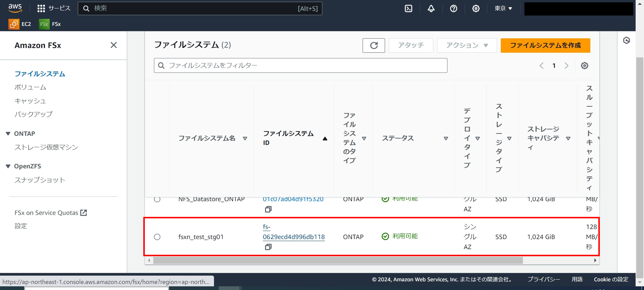644x290 pixels.
Task: Open スナップショット in side navigation
Action: coord(40,180)
